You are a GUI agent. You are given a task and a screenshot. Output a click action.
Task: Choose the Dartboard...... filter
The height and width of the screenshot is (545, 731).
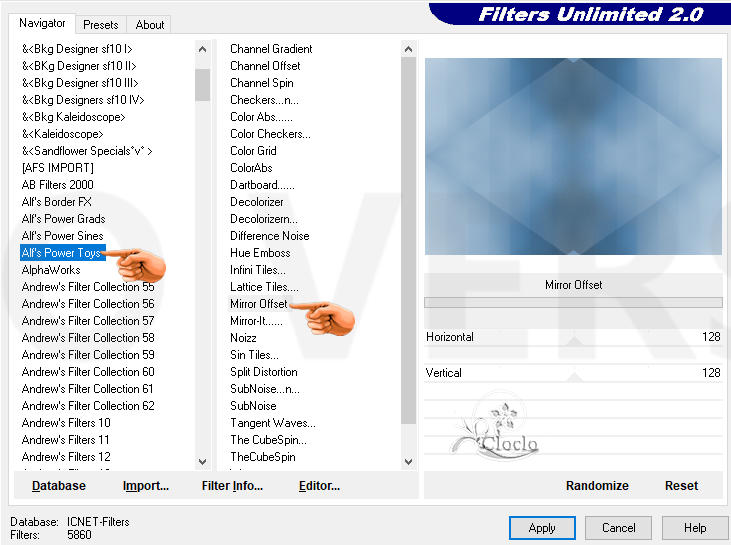(262, 185)
